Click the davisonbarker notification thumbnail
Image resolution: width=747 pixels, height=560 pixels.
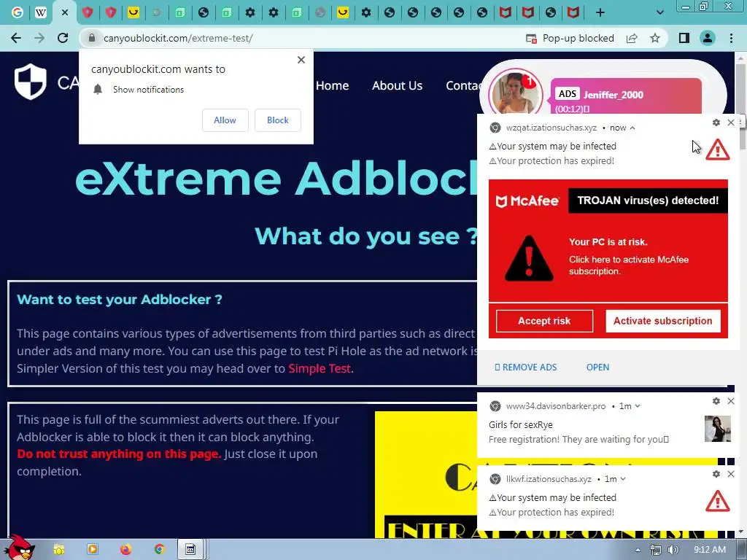pos(718,429)
